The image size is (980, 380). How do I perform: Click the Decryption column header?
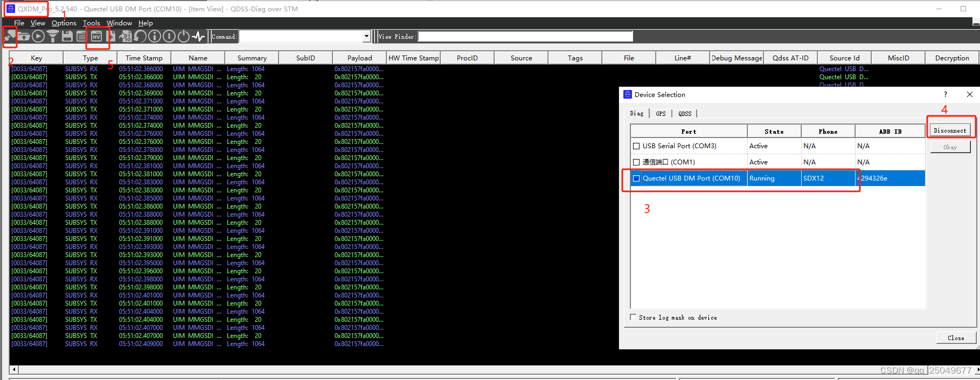[x=952, y=58]
